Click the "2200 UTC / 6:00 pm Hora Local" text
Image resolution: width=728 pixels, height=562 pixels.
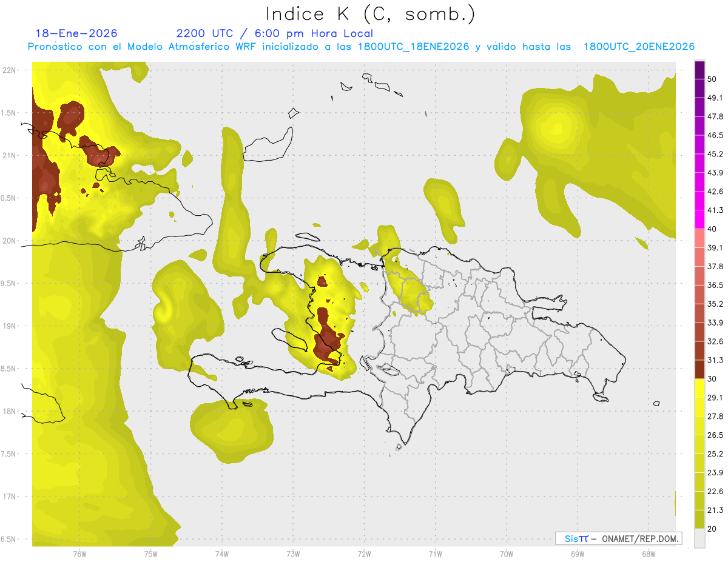pos(274,33)
